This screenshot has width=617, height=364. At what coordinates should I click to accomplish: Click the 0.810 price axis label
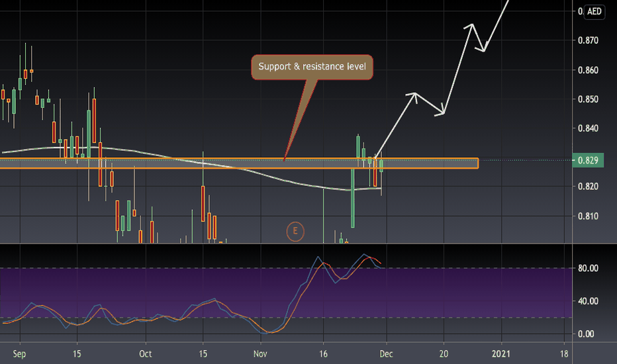588,216
